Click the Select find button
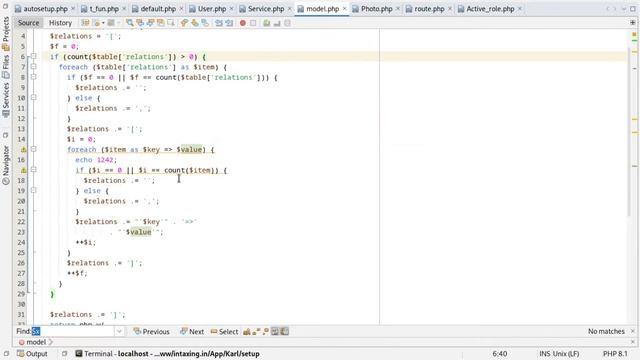Viewport: 640px width, 360px height. coord(224,331)
